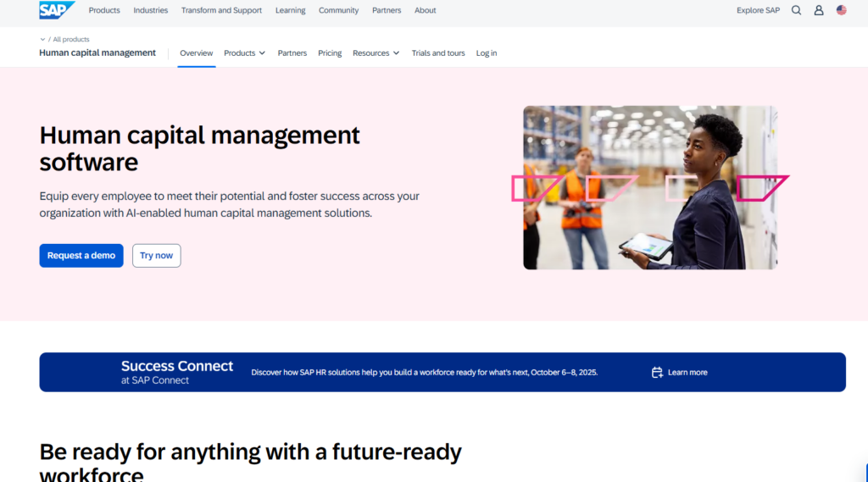The width and height of the screenshot is (868, 482).
Task: Click the Try now button
Action: pyautogui.click(x=156, y=256)
